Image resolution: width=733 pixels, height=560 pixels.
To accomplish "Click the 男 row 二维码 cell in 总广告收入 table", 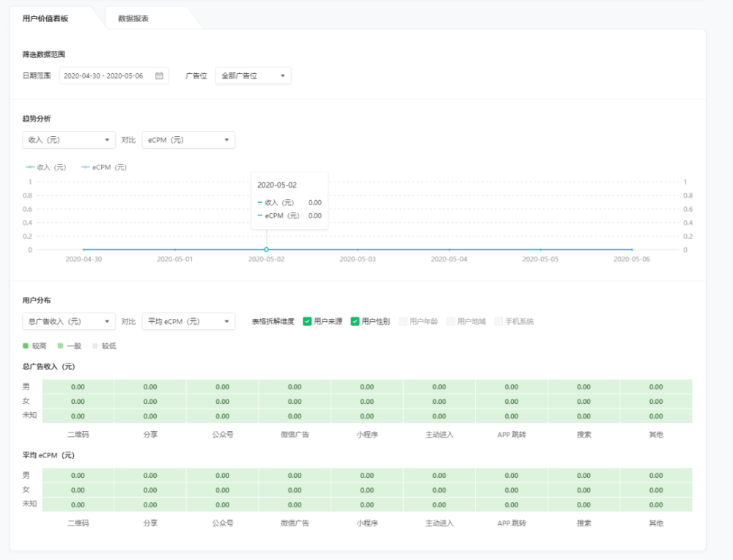I will (x=78, y=387).
